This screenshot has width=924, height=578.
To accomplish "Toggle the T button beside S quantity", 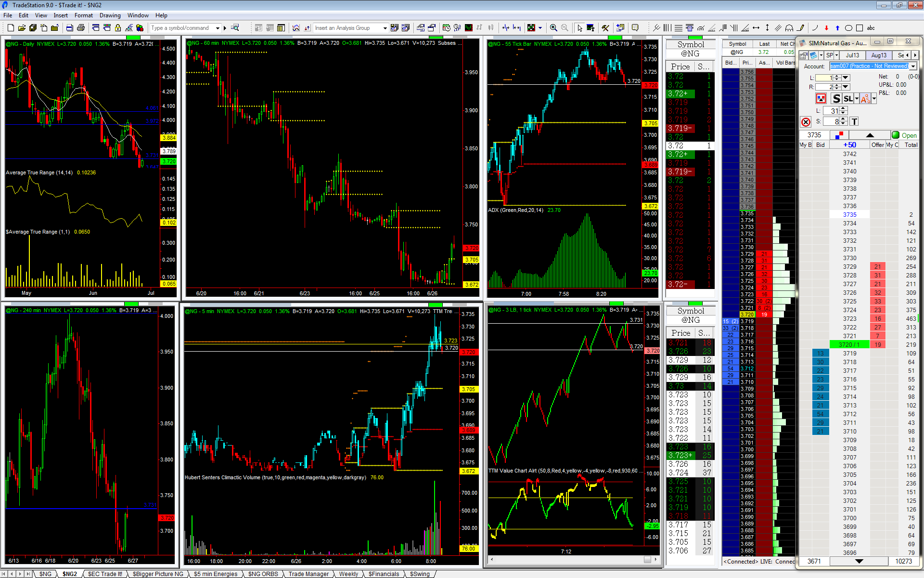I will (854, 122).
